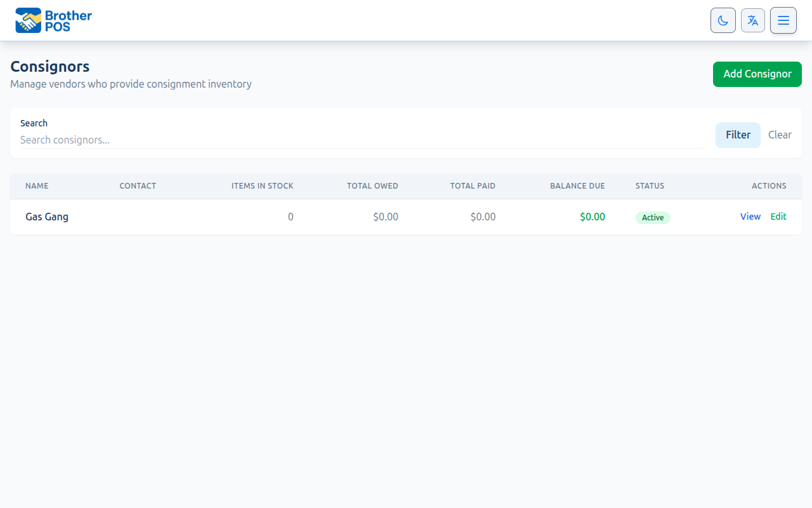Click the Balance Due column header
This screenshot has height=508, width=812.
(x=577, y=186)
